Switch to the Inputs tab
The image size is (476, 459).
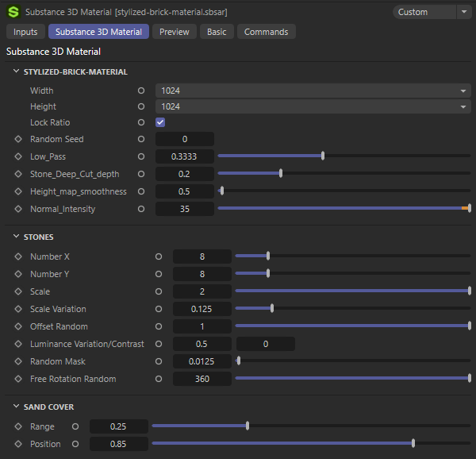pyautogui.click(x=25, y=32)
